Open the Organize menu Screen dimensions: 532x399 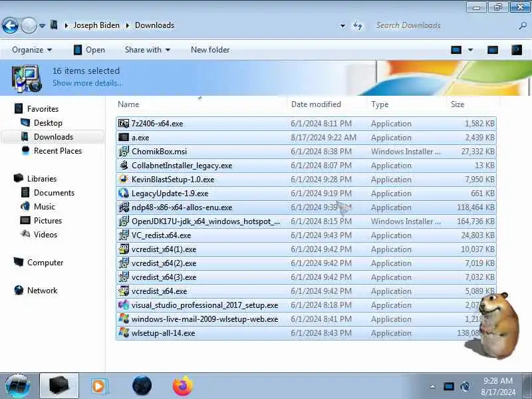click(32, 50)
